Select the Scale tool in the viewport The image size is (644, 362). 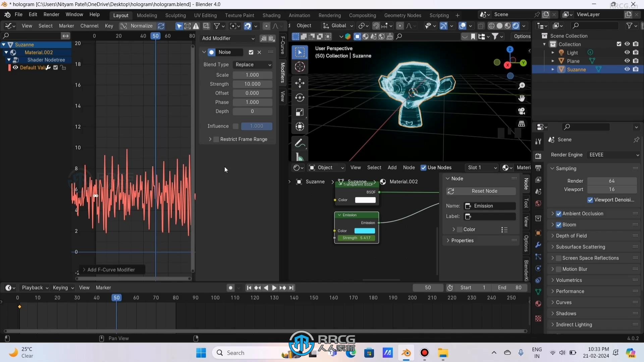pyautogui.click(x=300, y=112)
